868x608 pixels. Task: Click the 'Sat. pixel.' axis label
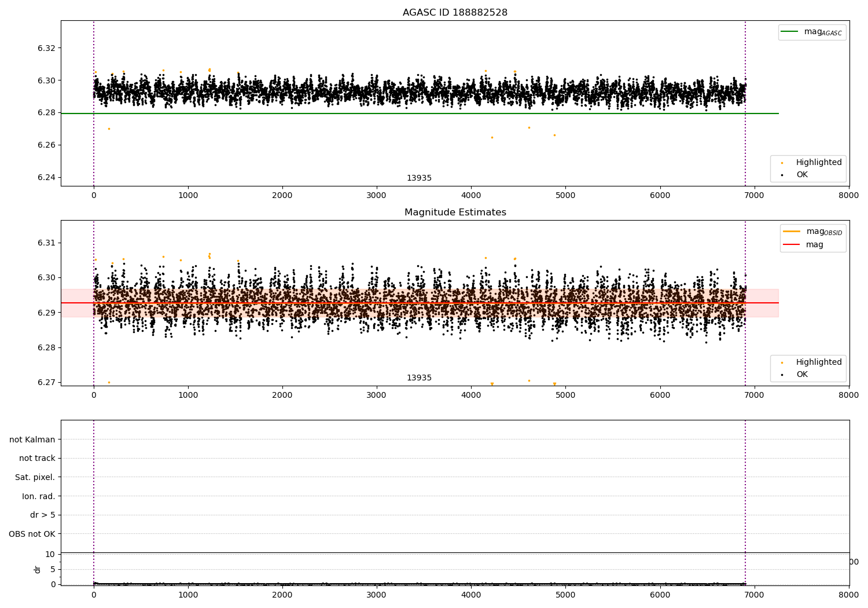coord(35,477)
